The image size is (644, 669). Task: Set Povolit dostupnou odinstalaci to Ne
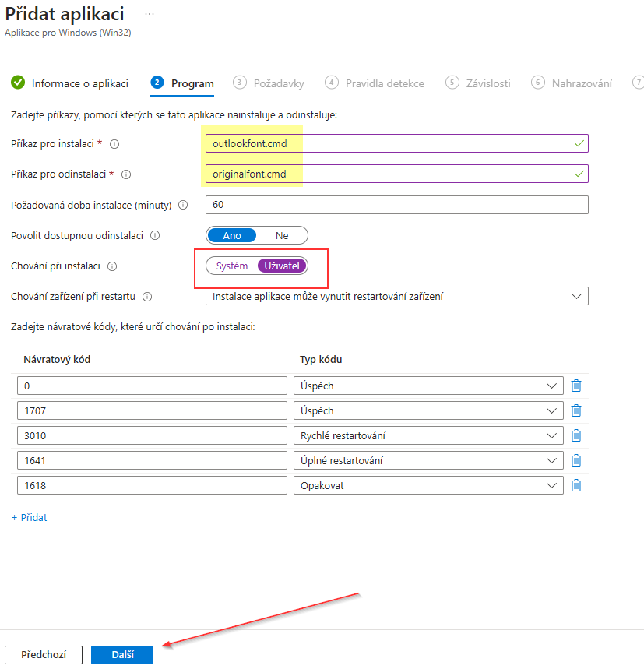click(281, 235)
